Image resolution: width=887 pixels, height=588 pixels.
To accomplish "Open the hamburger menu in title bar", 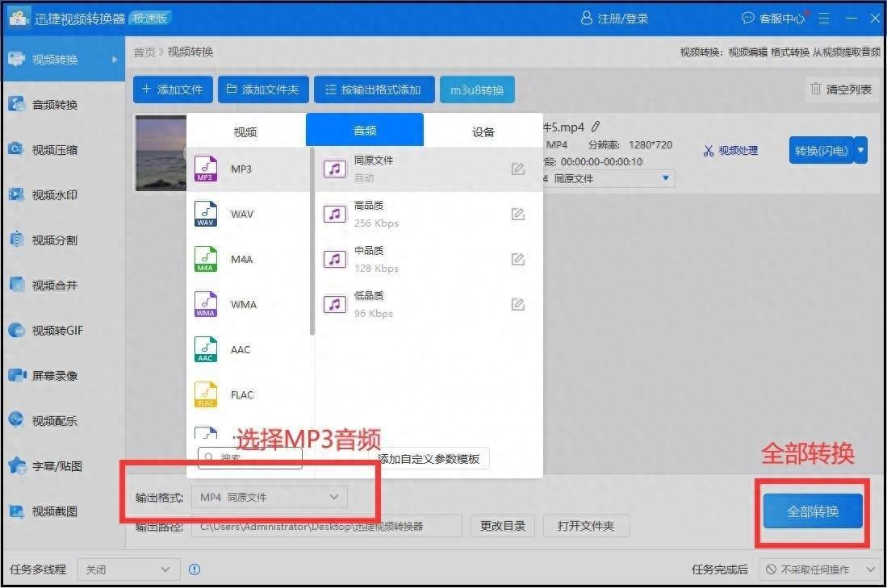I will 824,19.
